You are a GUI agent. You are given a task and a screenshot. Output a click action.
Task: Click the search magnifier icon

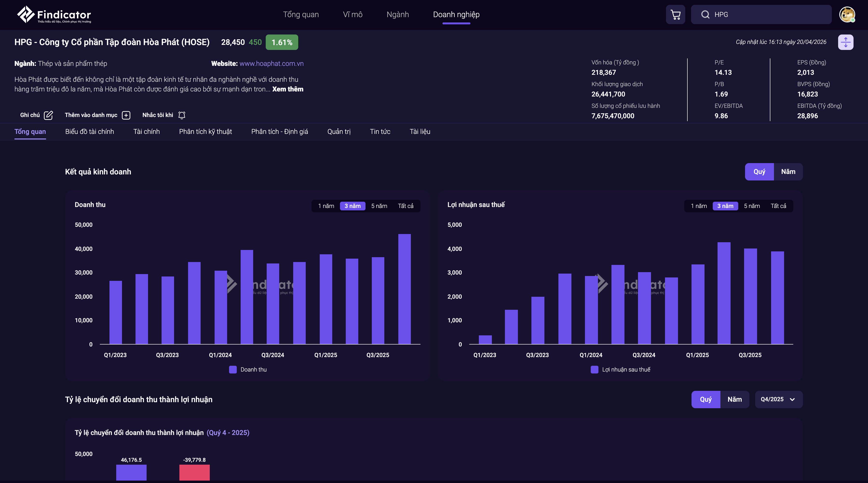705,14
